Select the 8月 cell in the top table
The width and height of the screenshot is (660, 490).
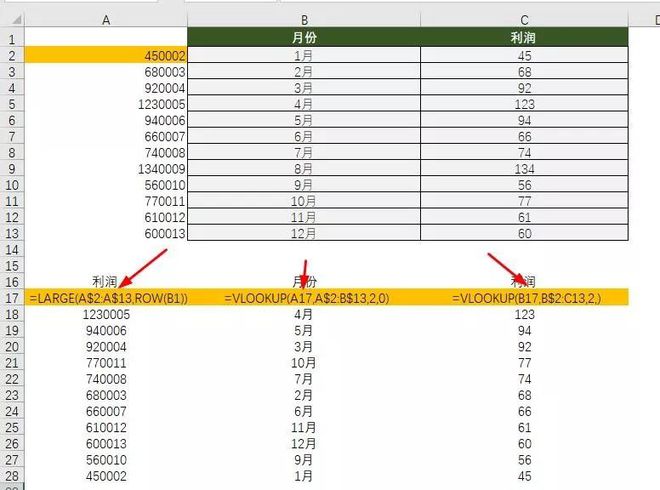pos(303,170)
